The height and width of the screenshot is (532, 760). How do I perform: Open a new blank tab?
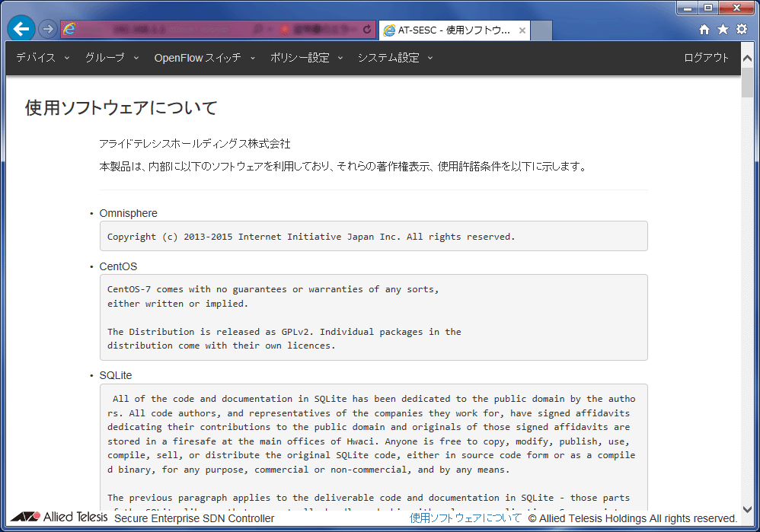[541, 30]
